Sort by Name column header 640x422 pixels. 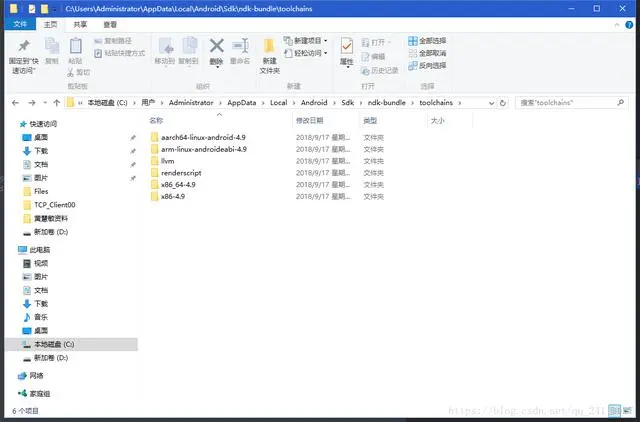(x=156, y=120)
